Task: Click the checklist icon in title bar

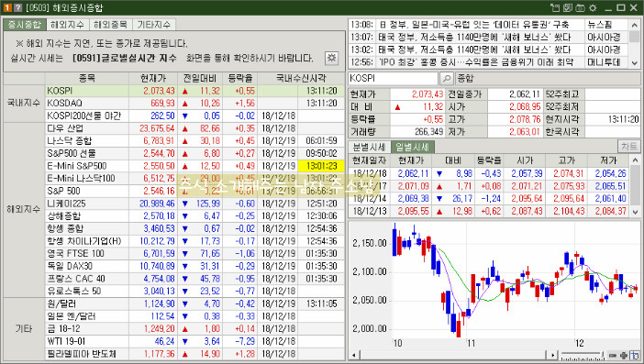Action: click(568, 8)
